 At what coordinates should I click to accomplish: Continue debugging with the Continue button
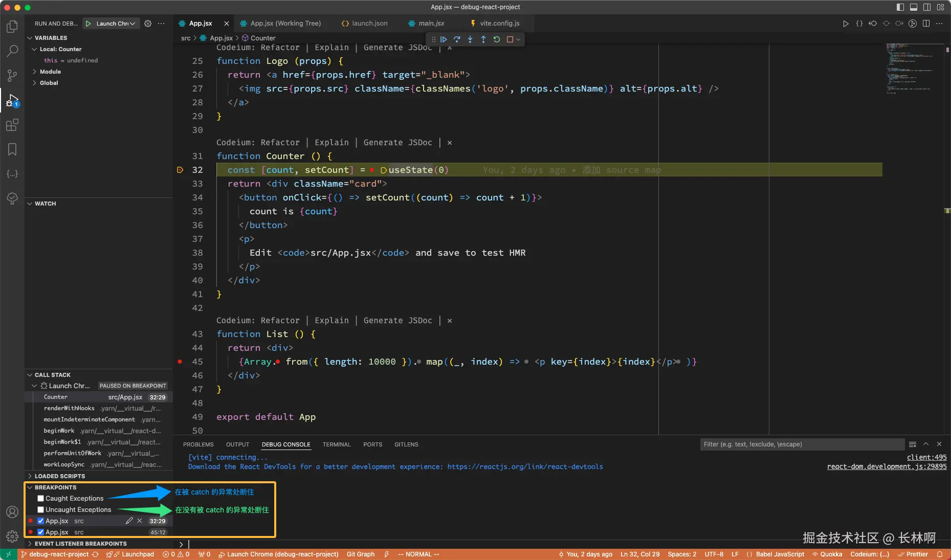pos(444,39)
